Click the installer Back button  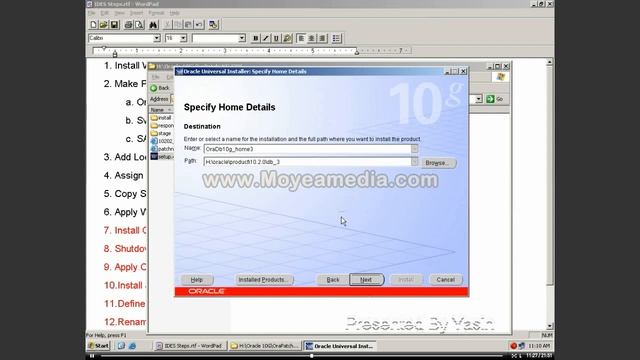333,280
